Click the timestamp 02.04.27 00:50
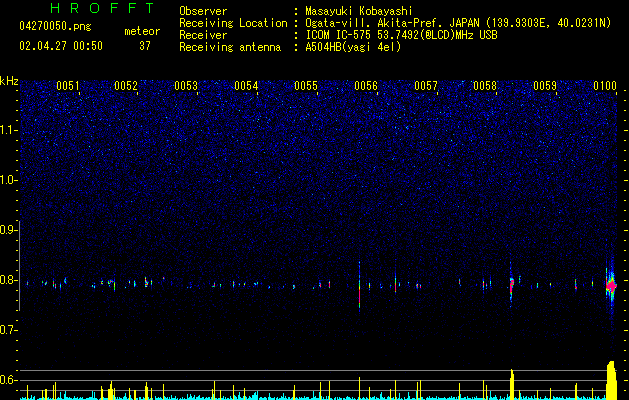The height and width of the screenshot is (400, 629). click(x=61, y=46)
